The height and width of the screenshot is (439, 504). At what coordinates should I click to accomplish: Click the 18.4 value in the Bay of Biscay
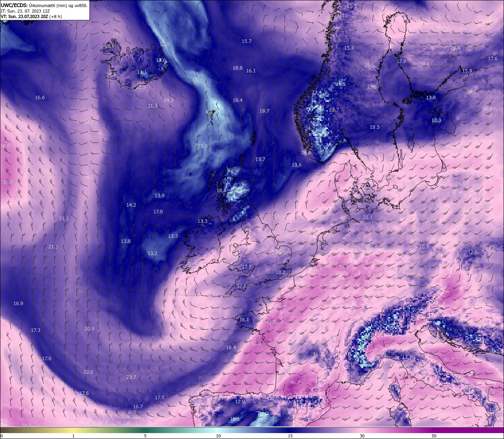231,348
